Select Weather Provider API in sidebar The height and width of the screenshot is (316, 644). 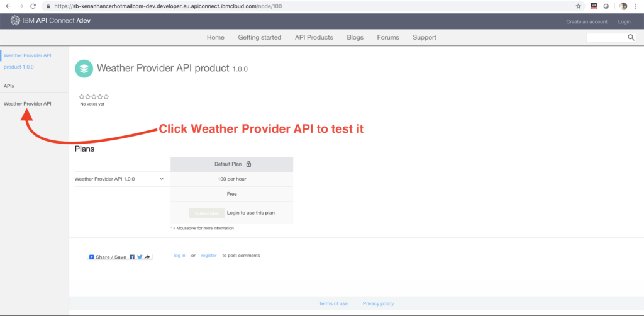pos(28,104)
